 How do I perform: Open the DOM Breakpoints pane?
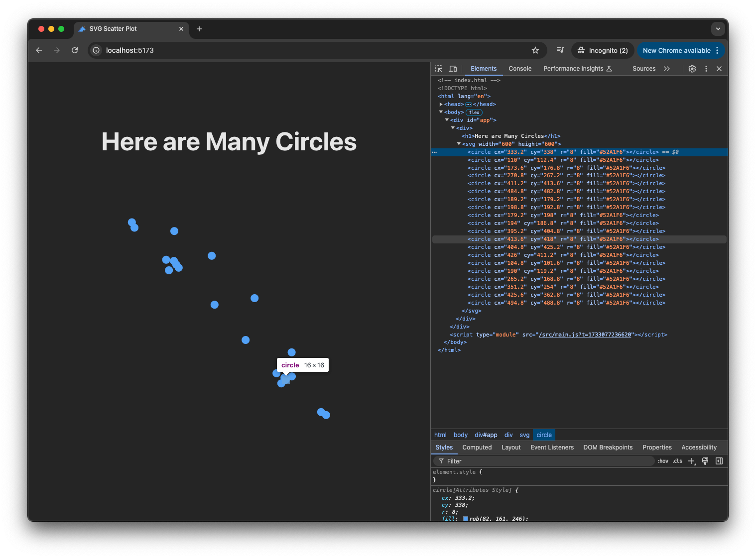(x=608, y=447)
